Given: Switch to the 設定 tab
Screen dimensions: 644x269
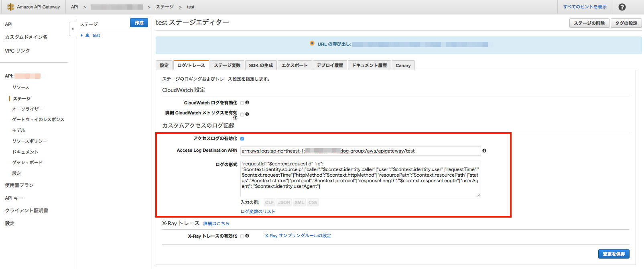Looking at the screenshot, I should click(x=164, y=65).
